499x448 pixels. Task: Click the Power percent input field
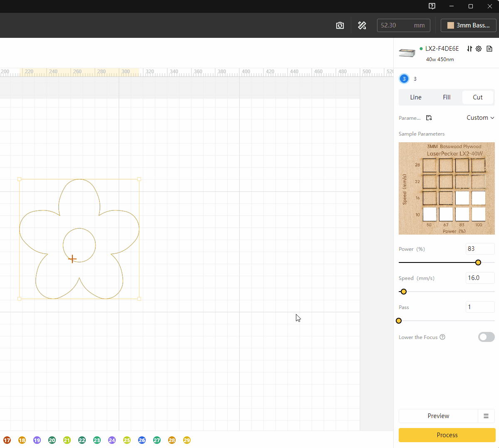[x=480, y=249]
